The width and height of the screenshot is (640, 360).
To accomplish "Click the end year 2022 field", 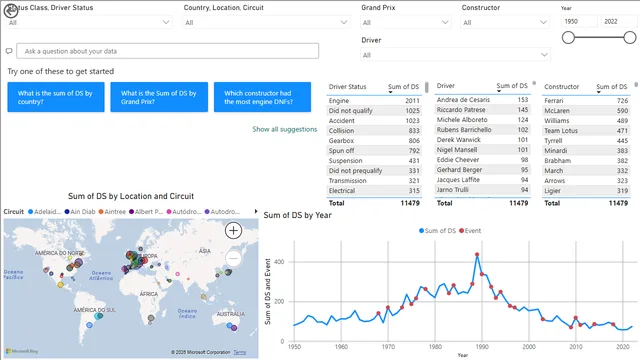I will coord(618,21).
